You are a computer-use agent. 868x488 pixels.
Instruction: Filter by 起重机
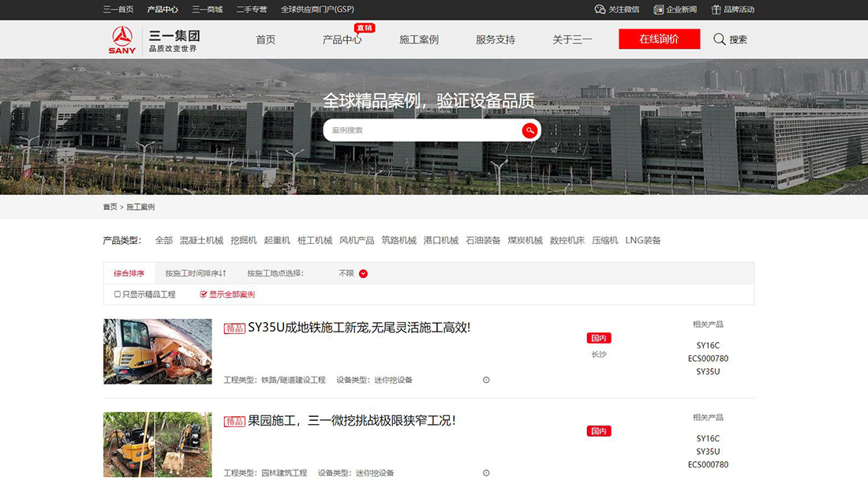(x=277, y=240)
